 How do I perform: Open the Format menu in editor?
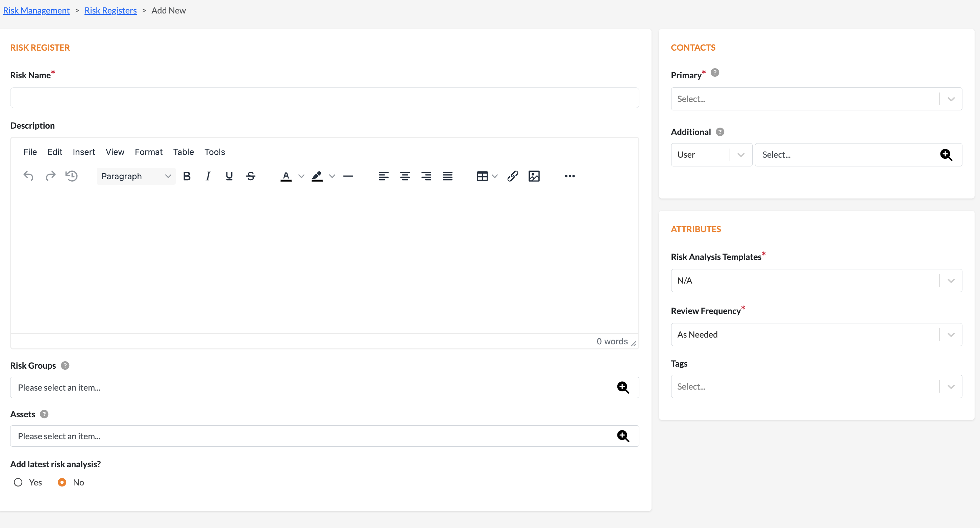point(148,152)
